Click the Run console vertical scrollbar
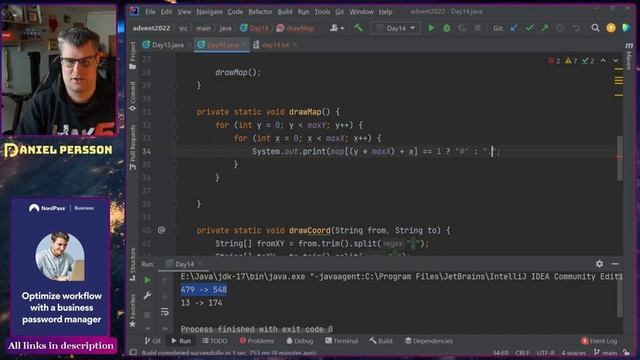640x360 pixels. pos(620,297)
